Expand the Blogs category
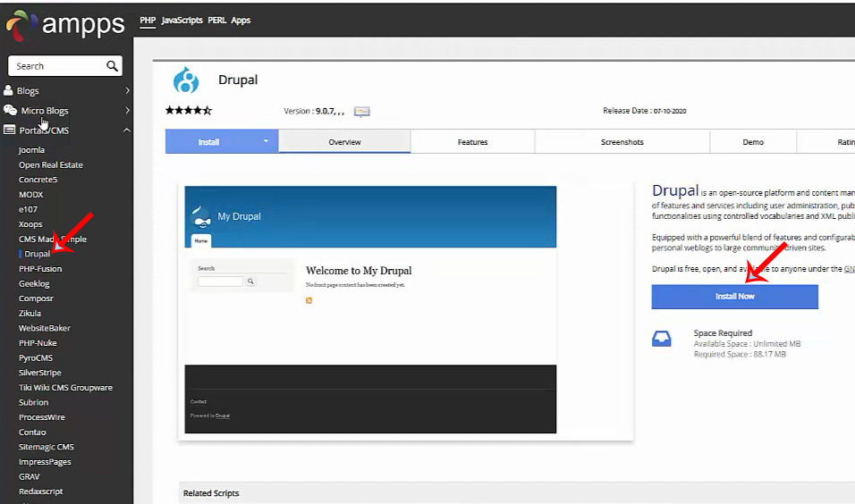This screenshot has width=855, height=504. point(127,91)
